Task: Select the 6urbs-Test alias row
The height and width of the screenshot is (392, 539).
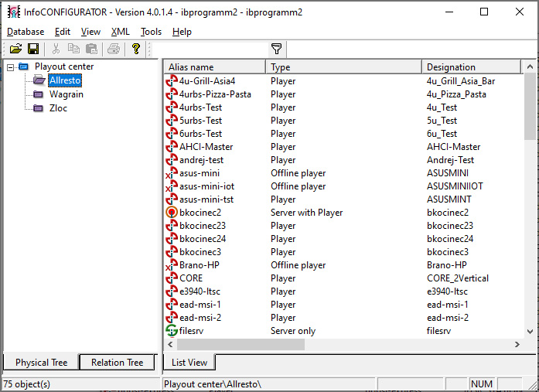Action: (200, 134)
